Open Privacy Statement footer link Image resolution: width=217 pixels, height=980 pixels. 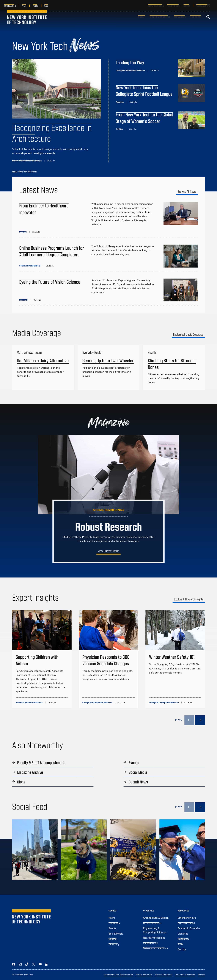[144, 975]
